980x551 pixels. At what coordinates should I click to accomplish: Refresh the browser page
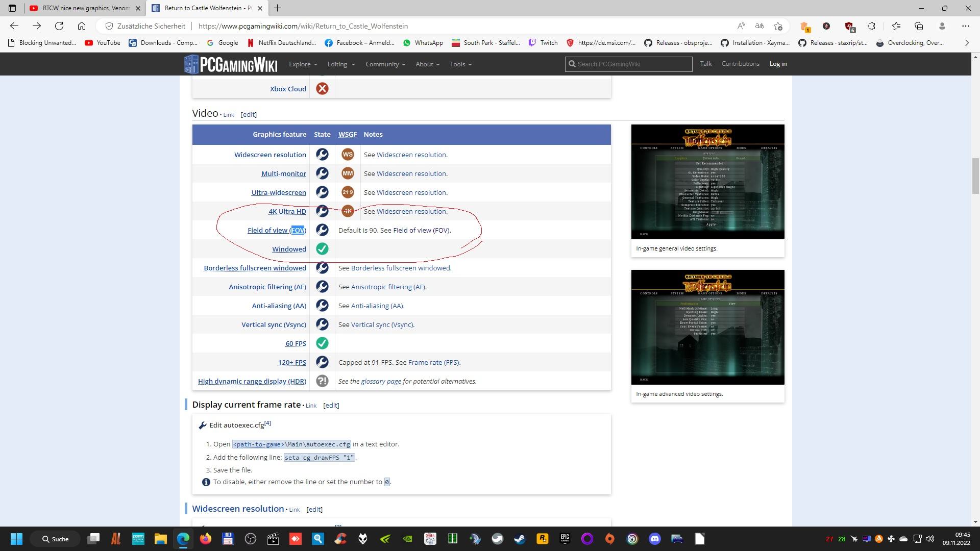59,26
